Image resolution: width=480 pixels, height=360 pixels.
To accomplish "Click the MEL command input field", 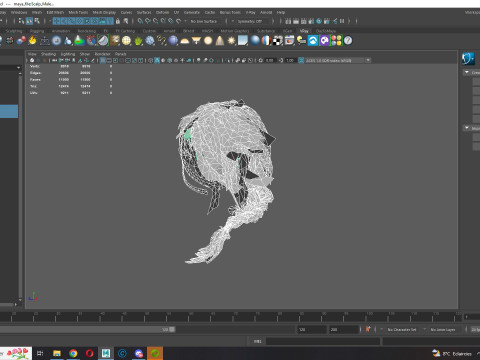I will 323,341.
